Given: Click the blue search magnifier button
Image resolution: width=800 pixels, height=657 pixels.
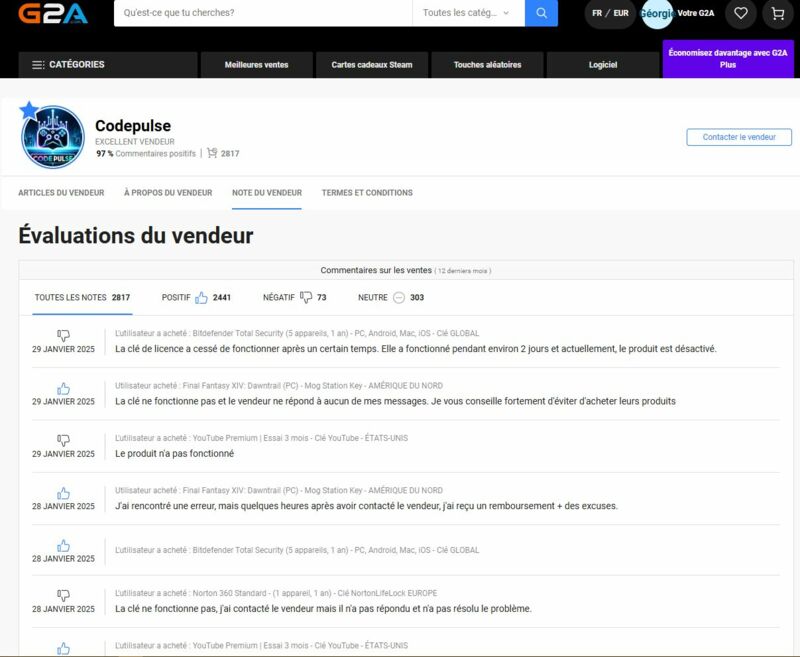Looking at the screenshot, I should (x=541, y=13).
